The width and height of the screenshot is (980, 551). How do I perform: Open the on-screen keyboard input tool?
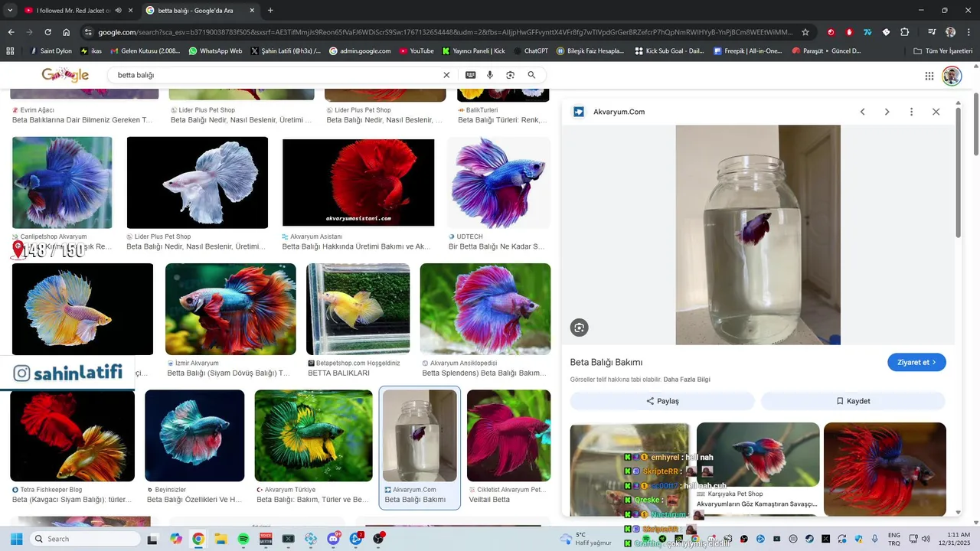[470, 75]
